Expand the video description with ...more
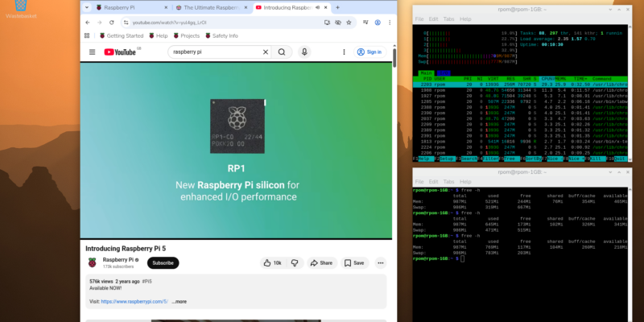The height and width of the screenshot is (322, 644). click(179, 301)
